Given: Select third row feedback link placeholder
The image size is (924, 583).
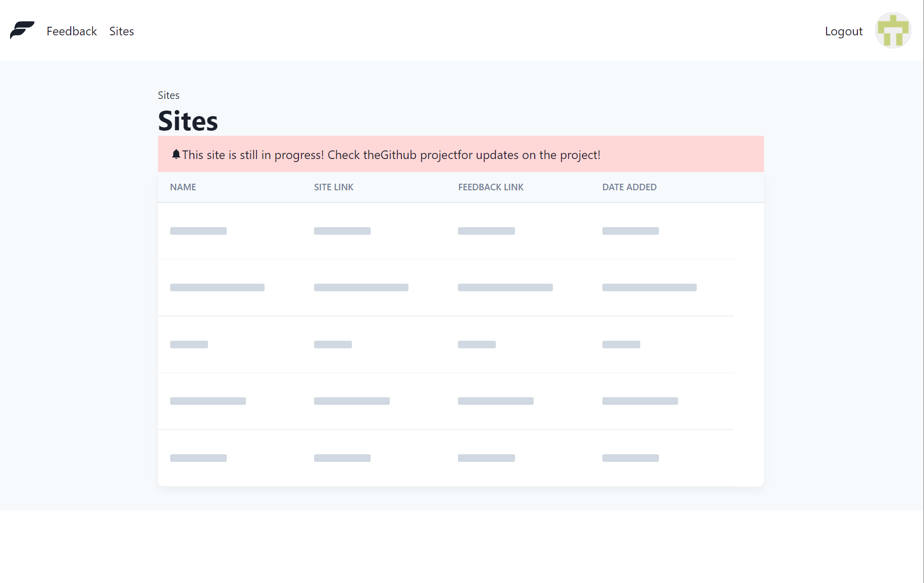Looking at the screenshot, I should click(x=477, y=345).
